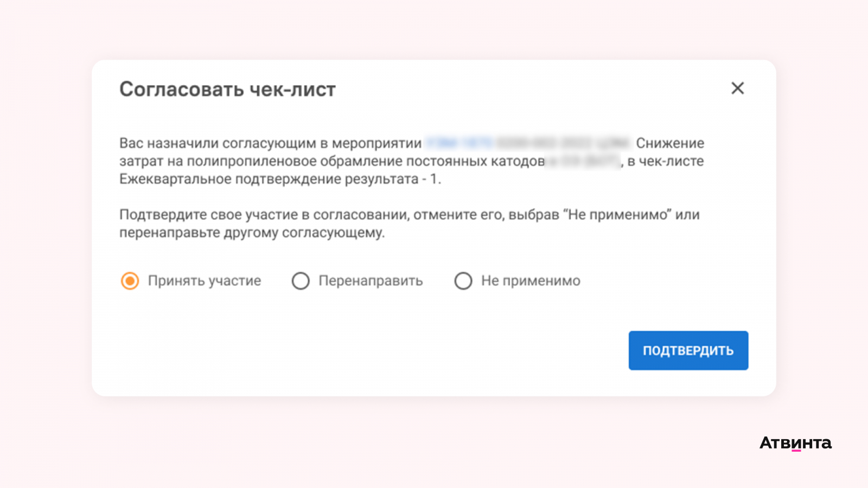
Task: Click the pink underline in Атвинта logo
Action: pos(796,450)
